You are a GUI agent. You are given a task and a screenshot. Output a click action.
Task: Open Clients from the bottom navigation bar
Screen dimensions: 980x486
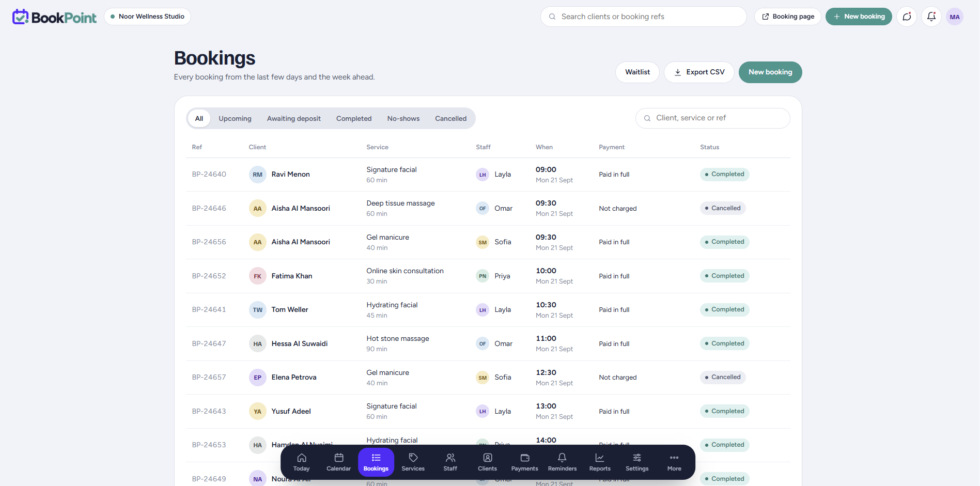point(488,462)
